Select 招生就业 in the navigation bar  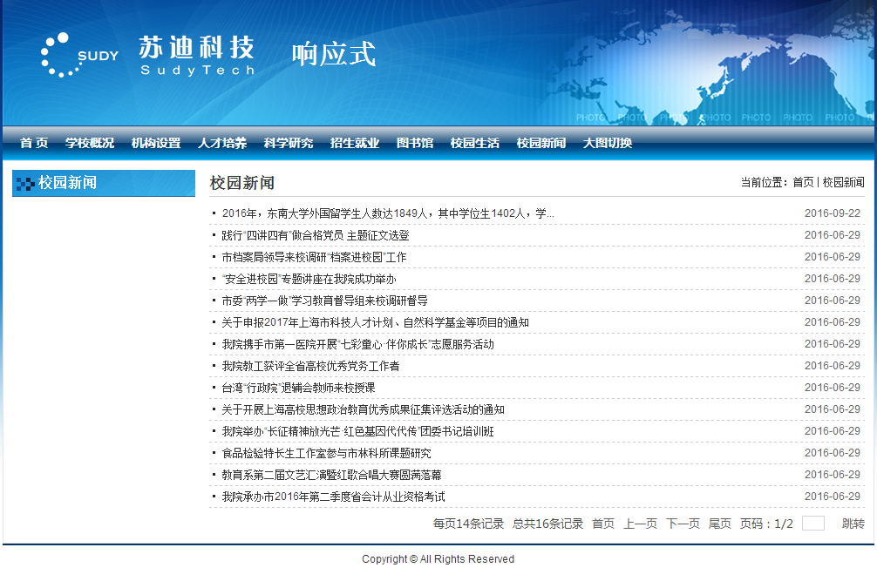pos(355,143)
